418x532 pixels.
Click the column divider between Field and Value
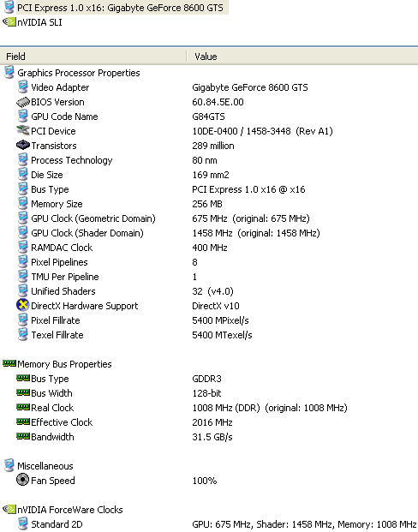[x=187, y=57]
